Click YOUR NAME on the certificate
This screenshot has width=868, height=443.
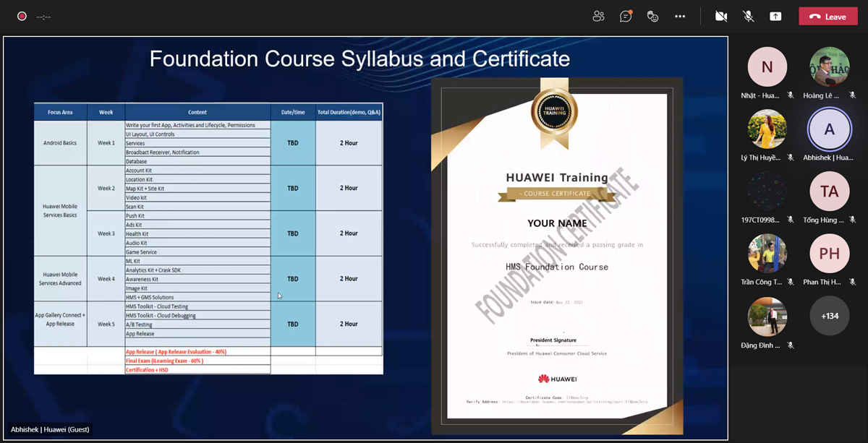557,223
